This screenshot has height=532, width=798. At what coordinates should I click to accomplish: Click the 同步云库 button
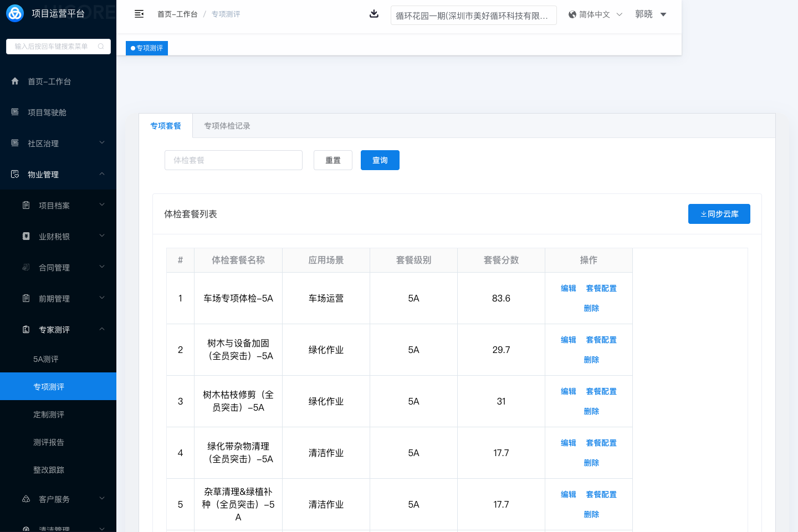click(x=719, y=214)
